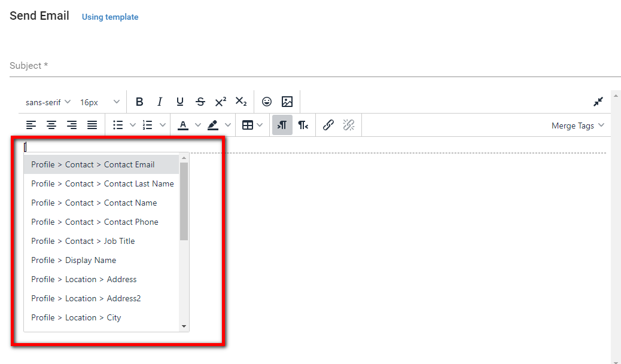Choose Profile > Location > City tag

76,317
